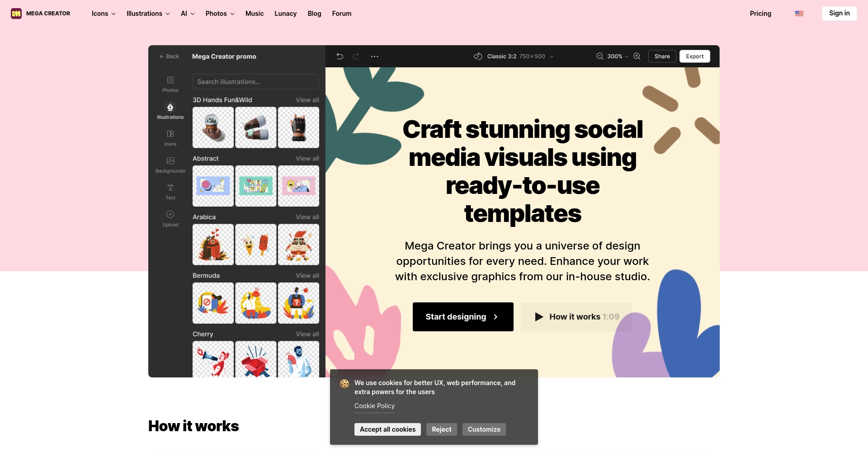Reject cookies
Image resolution: width=868 pixels, height=452 pixels.
coord(442,429)
